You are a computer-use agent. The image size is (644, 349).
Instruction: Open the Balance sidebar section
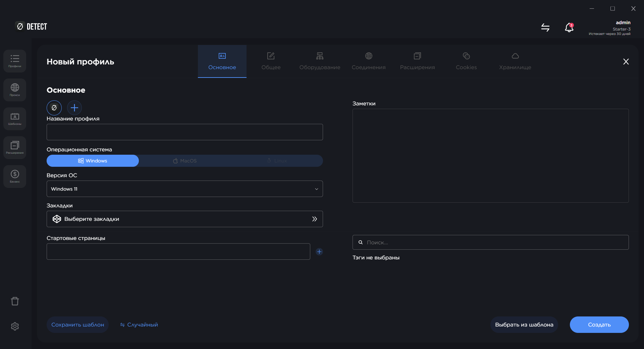15,177
